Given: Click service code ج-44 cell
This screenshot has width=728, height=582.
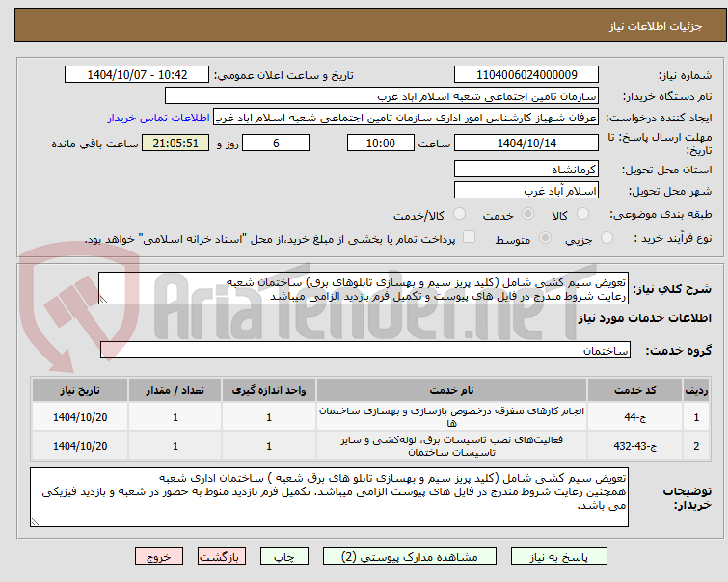Looking at the screenshot, I should tap(634, 417).
